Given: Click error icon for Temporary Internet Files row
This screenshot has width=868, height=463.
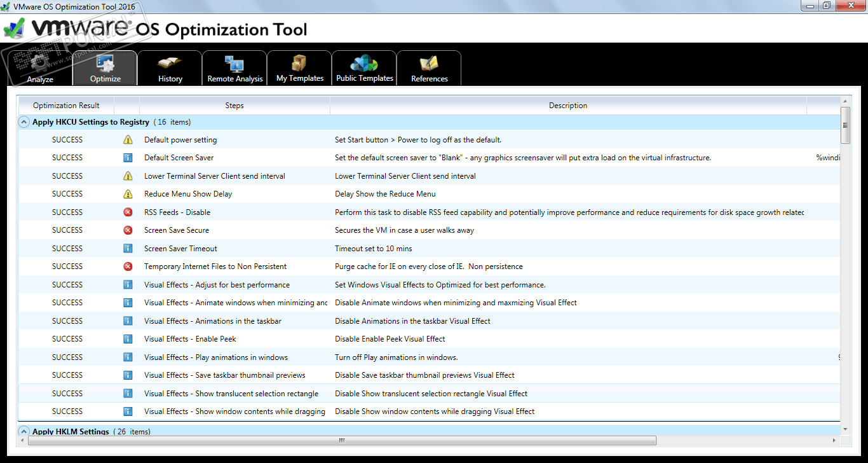Looking at the screenshot, I should click(x=128, y=266).
